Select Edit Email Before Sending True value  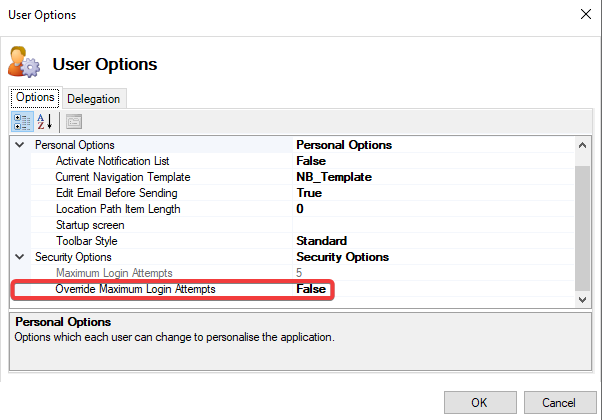(x=309, y=193)
